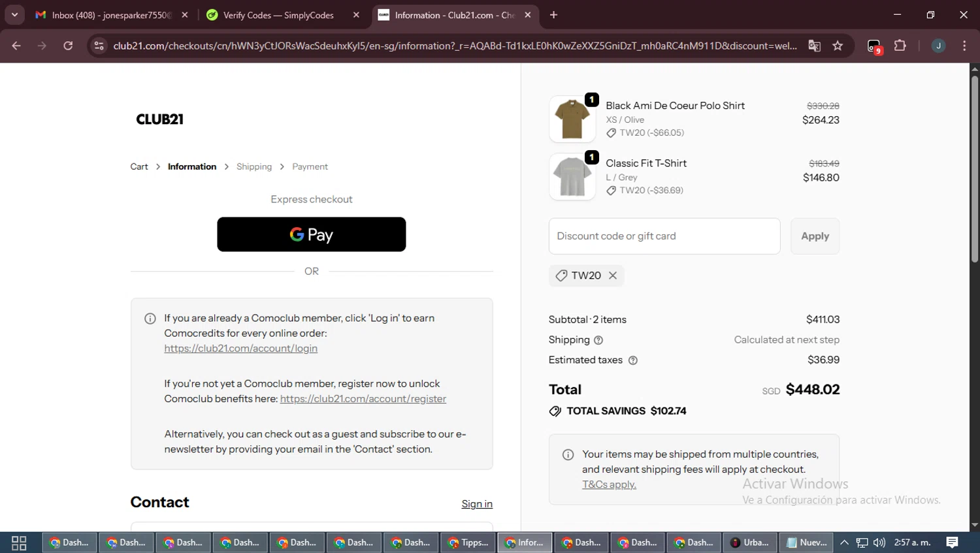Viewport: 980px width, 553px height.
Task: Open the Extensions puzzle menu
Action: [x=900, y=46]
